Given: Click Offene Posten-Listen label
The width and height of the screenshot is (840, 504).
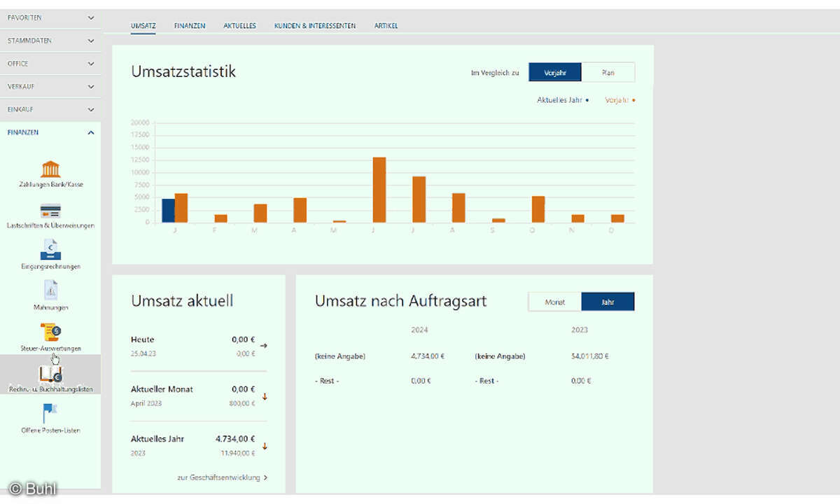Looking at the screenshot, I should 51,430.
